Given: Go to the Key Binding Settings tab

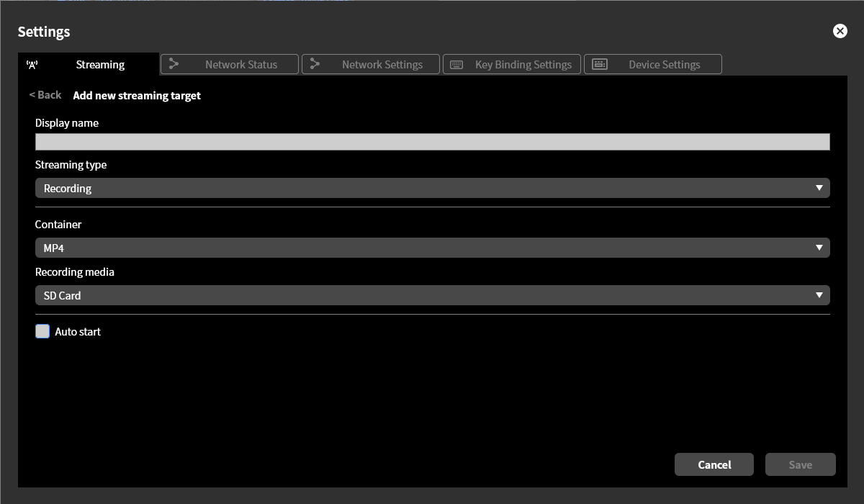Looking at the screenshot, I should [x=523, y=65].
